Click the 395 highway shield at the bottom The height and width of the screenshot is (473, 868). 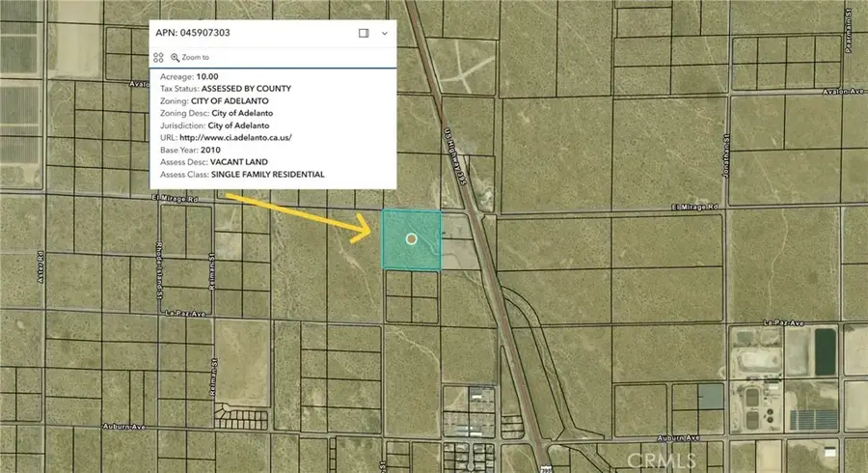point(546,468)
